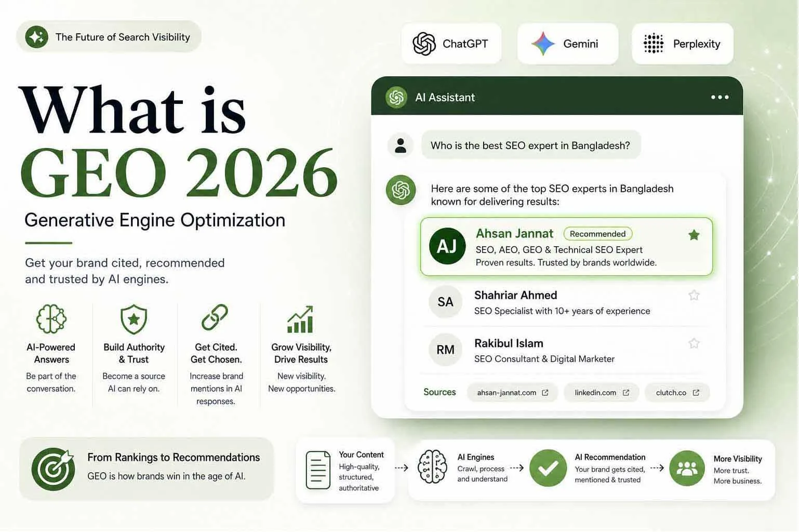
Task: Click the Shahriar Ahmed name
Action: [x=515, y=295]
